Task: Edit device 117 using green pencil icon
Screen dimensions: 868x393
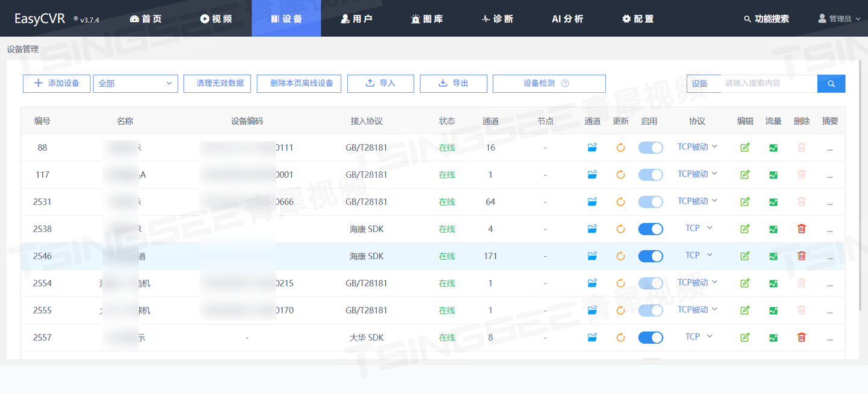Action: 745,175
